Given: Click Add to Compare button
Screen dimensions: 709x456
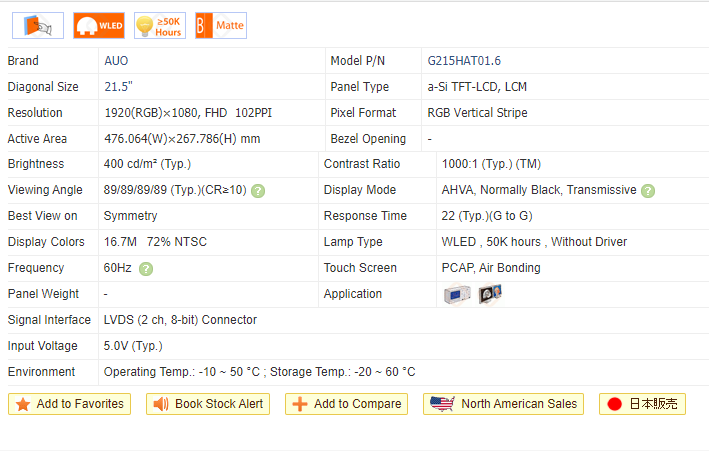Looking at the screenshot, I should pyautogui.click(x=346, y=404).
